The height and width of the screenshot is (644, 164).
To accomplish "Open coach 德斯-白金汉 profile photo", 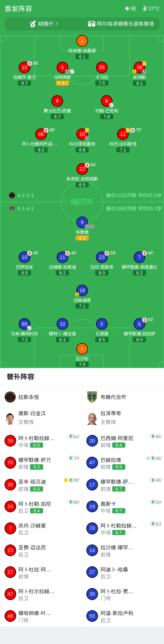I will [10, 418].
